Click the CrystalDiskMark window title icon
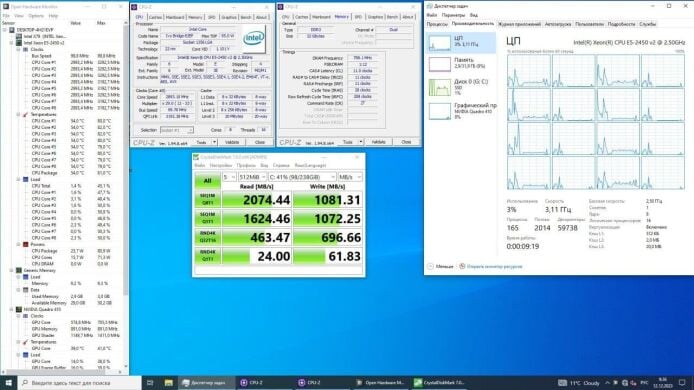 coord(196,157)
